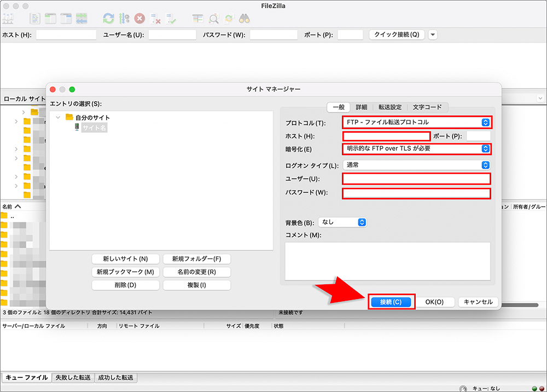Toggle the remote directory tree icon
This screenshot has width=547, height=392.
point(66,19)
